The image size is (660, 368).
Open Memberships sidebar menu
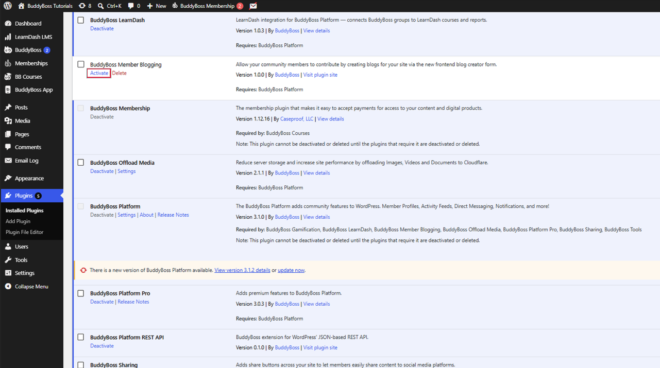pos(32,64)
